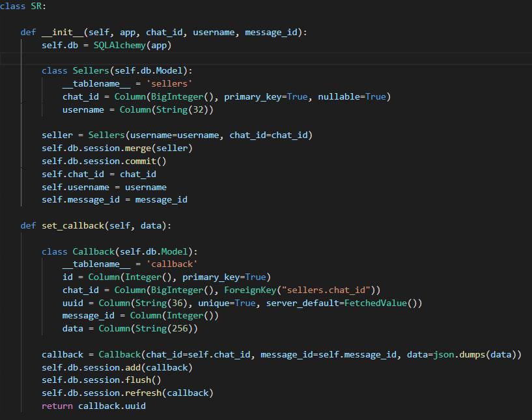Click the 'message_id = Column(Integer())' line
Image resolution: width=532 pixels, height=420 pixels.
[141, 316]
